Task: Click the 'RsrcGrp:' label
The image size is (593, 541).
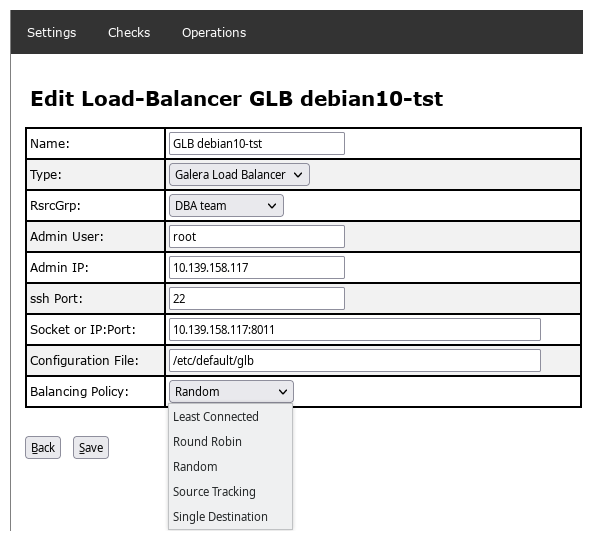Action: [55, 206]
